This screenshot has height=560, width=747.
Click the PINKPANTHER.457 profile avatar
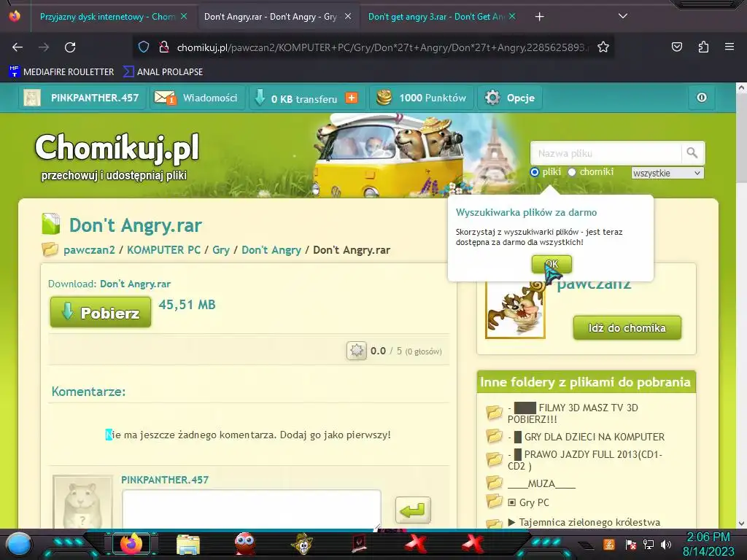tap(32, 98)
